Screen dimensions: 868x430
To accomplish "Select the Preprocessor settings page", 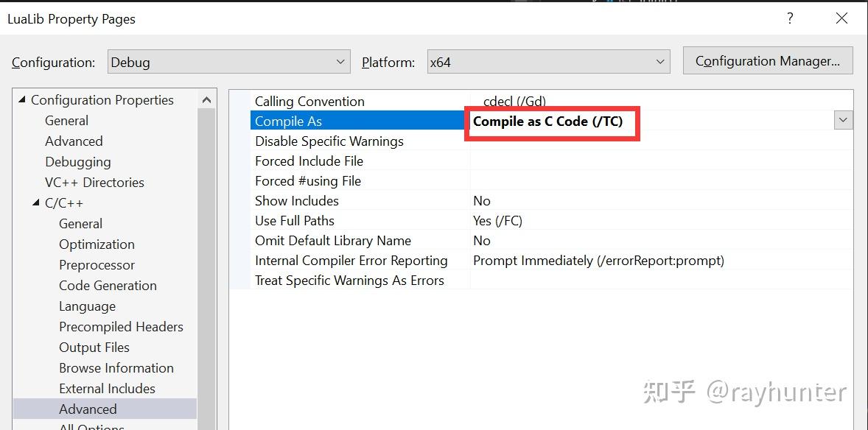I will tap(96, 264).
